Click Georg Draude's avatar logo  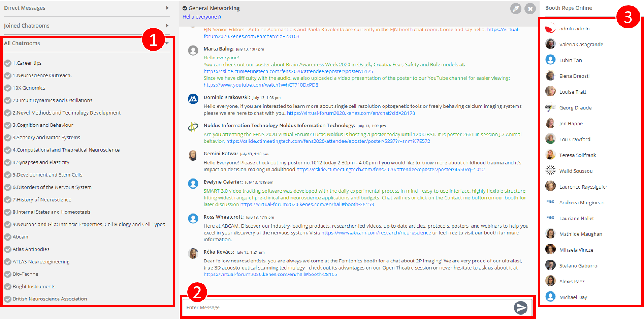click(550, 107)
